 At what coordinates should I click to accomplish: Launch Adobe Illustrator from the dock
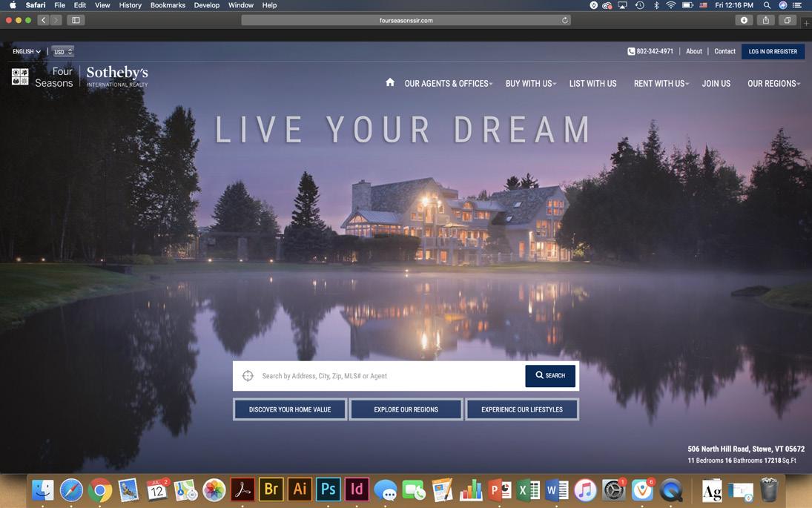point(300,489)
